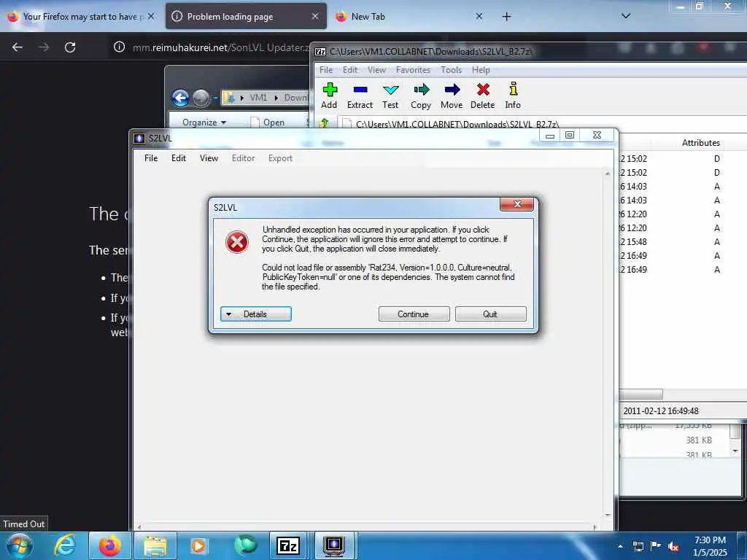
Task: Click the Explorer back arrow button
Action: point(180,98)
